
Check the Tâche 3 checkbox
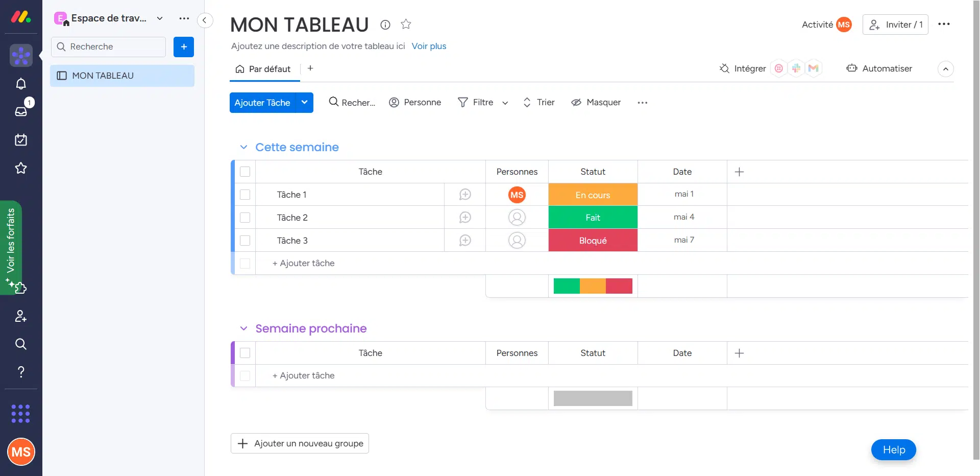pyautogui.click(x=245, y=241)
